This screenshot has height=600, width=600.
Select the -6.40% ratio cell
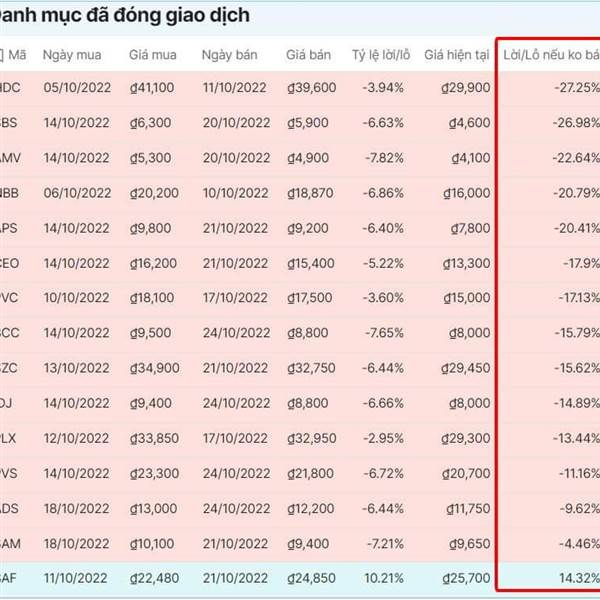coord(383,228)
